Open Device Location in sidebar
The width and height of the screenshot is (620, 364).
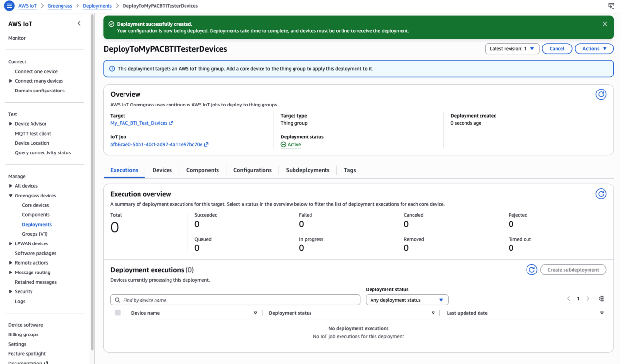tap(32, 143)
